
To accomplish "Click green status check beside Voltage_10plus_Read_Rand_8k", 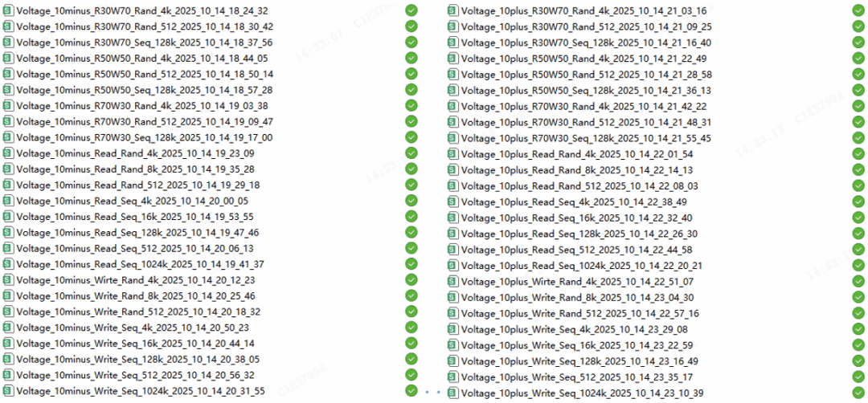I will [858, 169].
